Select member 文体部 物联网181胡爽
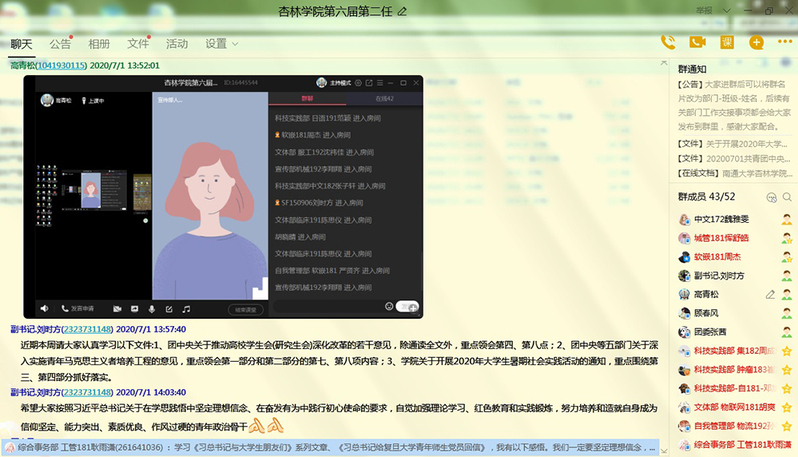This screenshot has width=798, height=457. click(x=735, y=407)
